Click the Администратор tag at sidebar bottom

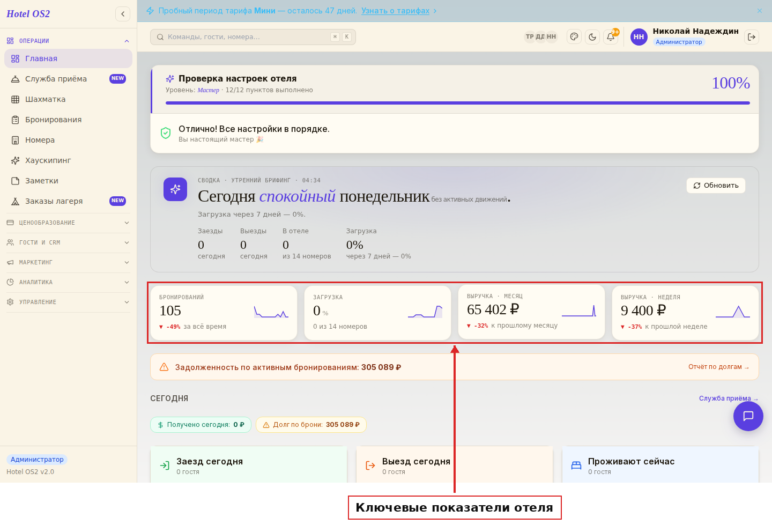point(37,460)
